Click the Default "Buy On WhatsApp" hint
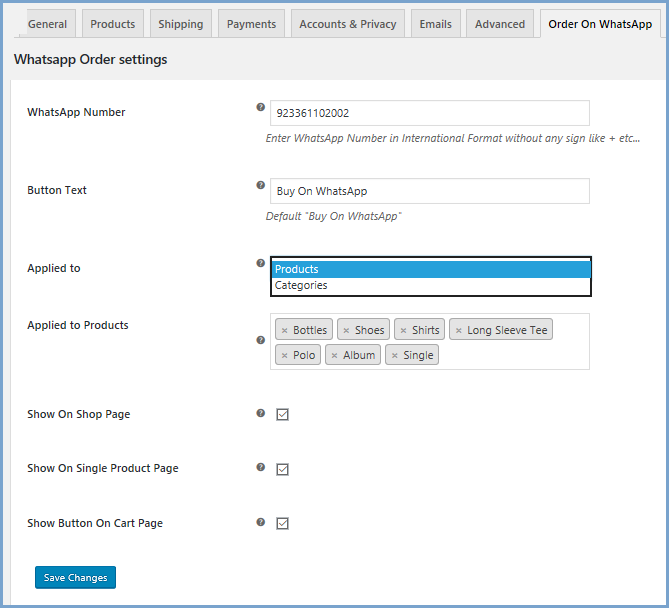This screenshot has height=608, width=669. [333, 216]
